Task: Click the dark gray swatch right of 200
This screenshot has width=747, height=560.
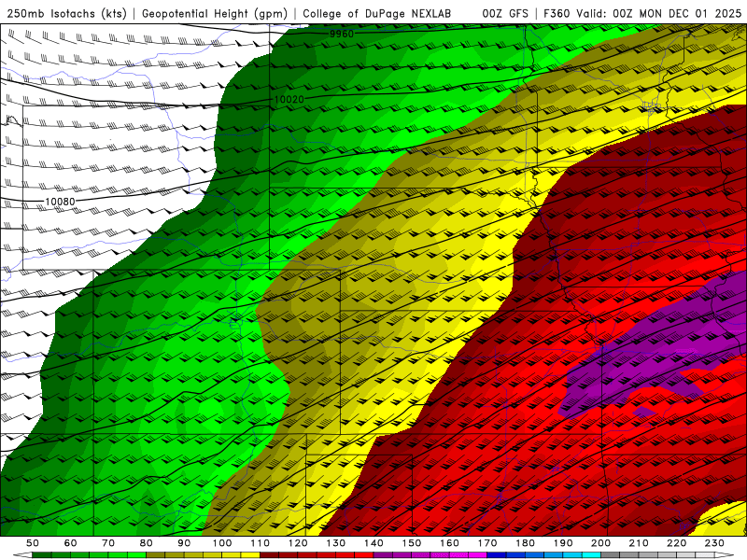Action: click(x=610, y=554)
